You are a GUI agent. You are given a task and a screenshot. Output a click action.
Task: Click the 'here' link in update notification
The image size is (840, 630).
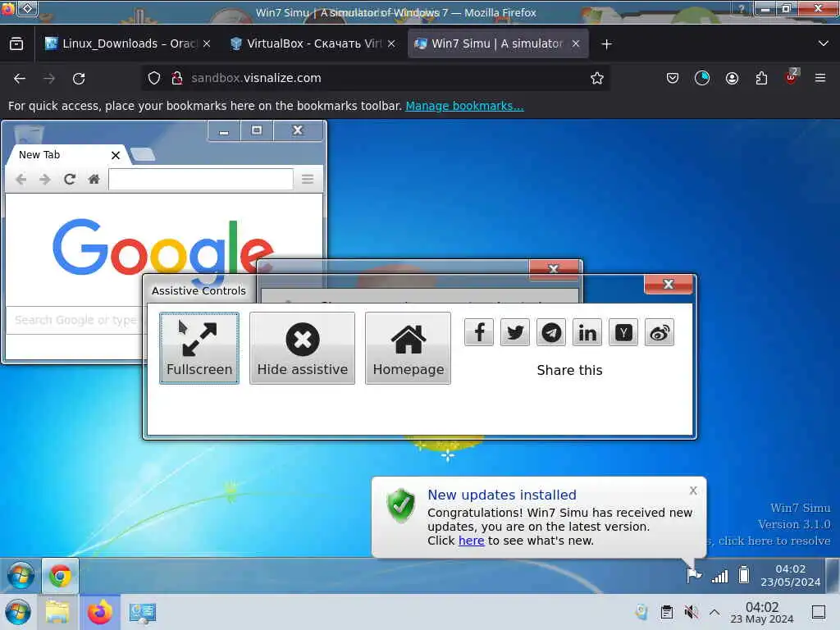(471, 541)
